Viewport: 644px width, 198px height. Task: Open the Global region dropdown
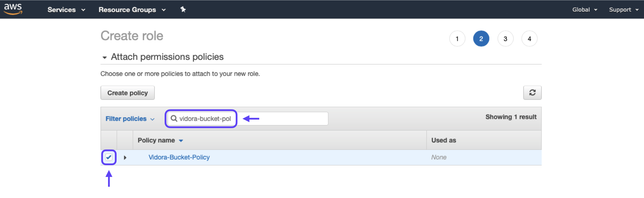[x=585, y=10]
